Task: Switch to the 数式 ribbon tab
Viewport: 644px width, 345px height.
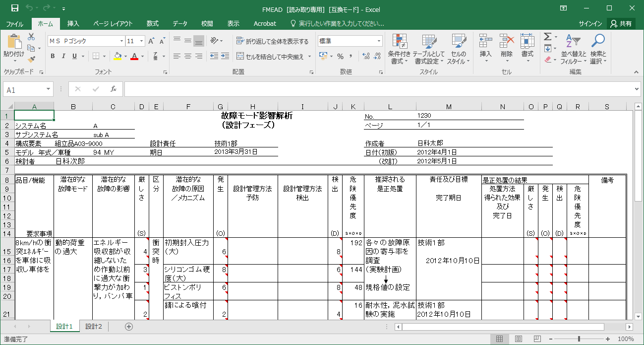Action: 152,23
